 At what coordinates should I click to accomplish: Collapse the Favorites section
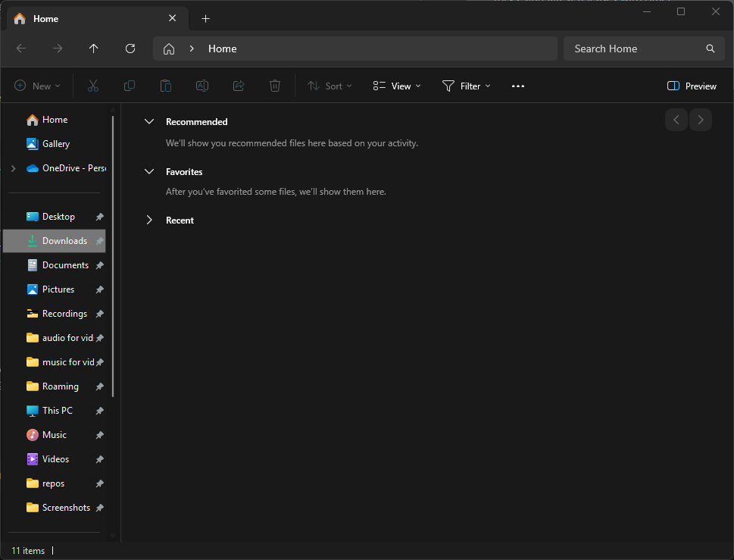pyautogui.click(x=149, y=172)
